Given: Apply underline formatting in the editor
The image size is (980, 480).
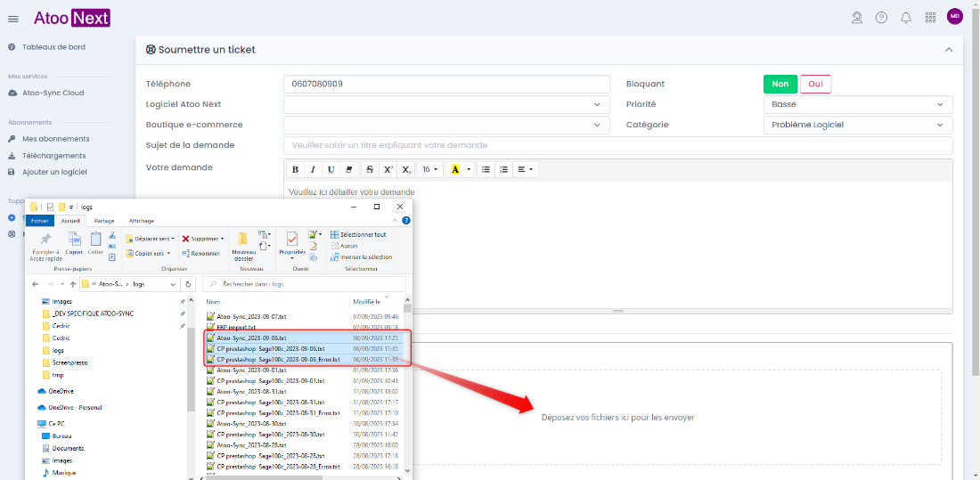Looking at the screenshot, I should 331,169.
